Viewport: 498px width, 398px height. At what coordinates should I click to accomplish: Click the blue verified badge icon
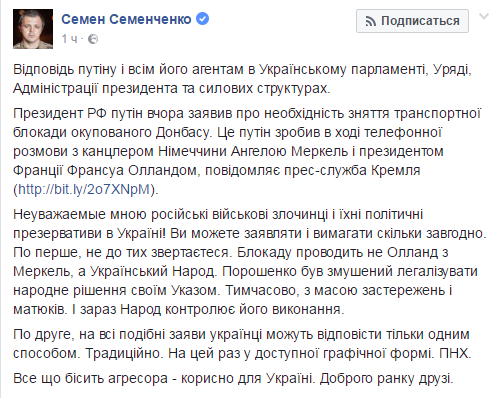pos(203,19)
